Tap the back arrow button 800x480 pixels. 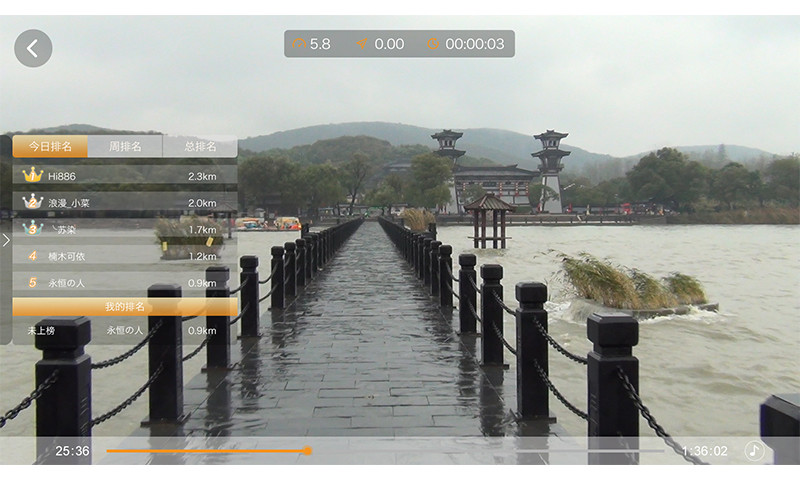33,48
